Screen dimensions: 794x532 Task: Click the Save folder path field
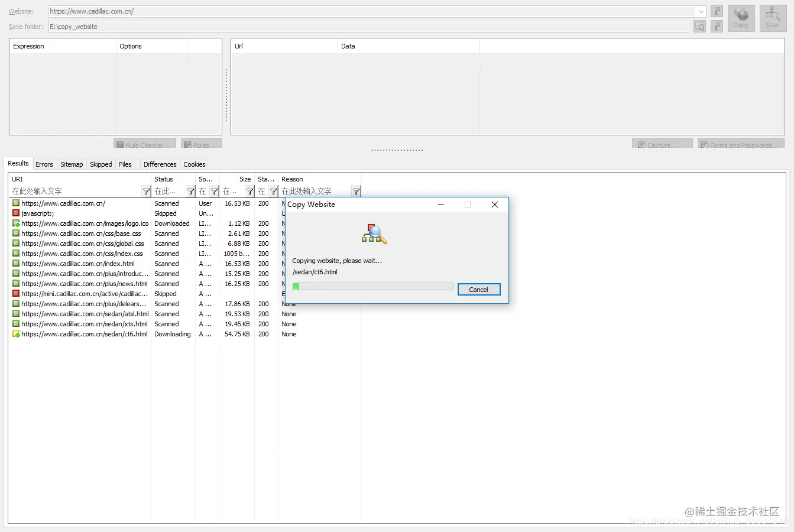coord(369,27)
